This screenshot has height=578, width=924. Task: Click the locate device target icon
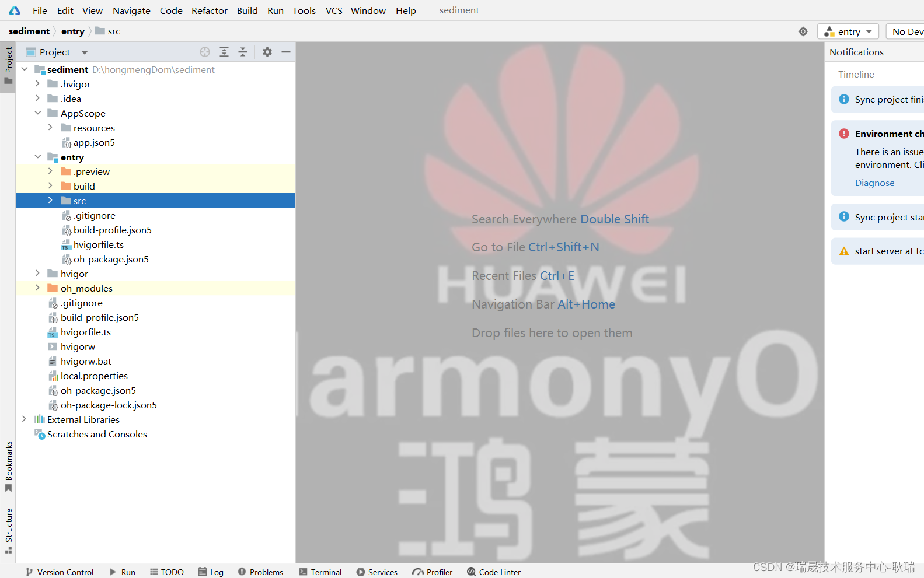tap(803, 31)
